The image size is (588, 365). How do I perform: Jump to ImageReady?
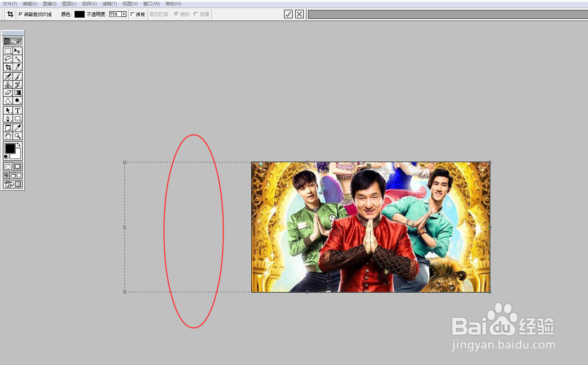(x=13, y=184)
